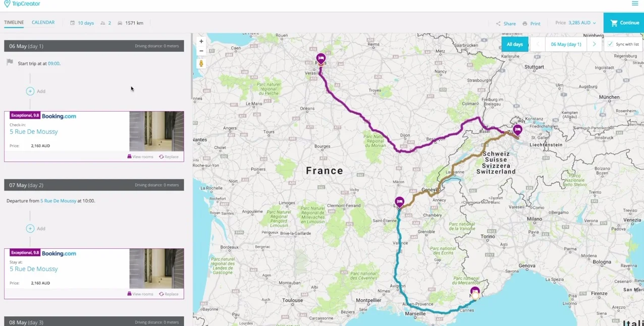Screen dimensions: 644x326
Task: Click the France label on map
Action: (325, 171)
